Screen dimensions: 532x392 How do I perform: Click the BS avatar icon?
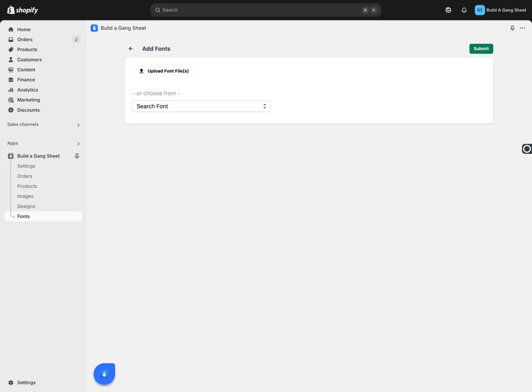[479, 10]
